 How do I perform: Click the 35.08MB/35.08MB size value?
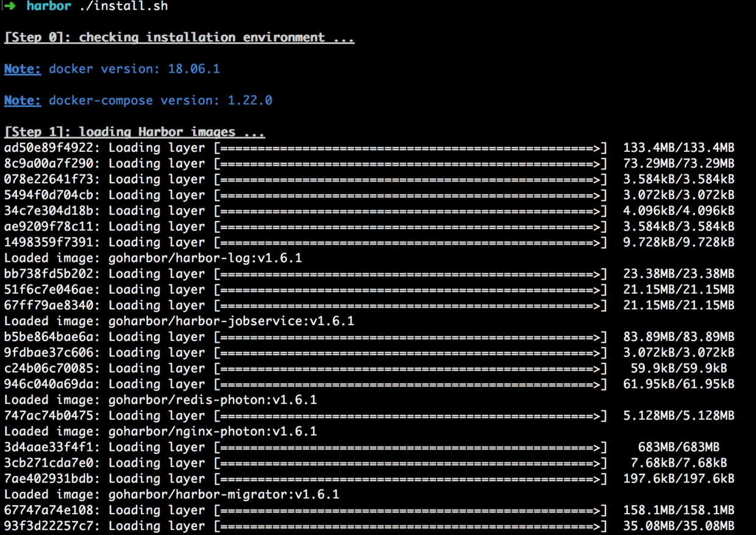coord(679,526)
